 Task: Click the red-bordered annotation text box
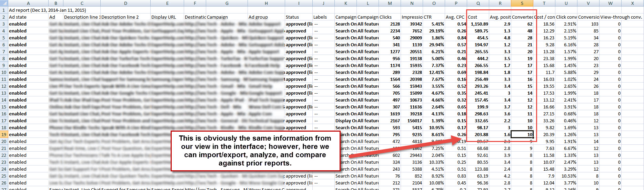coord(255,151)
